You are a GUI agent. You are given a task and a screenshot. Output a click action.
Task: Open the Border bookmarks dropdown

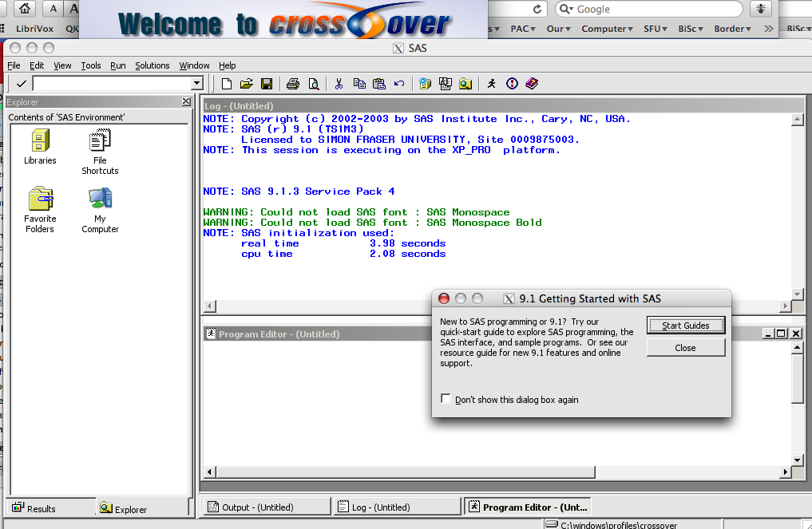[x=731, y=28]
